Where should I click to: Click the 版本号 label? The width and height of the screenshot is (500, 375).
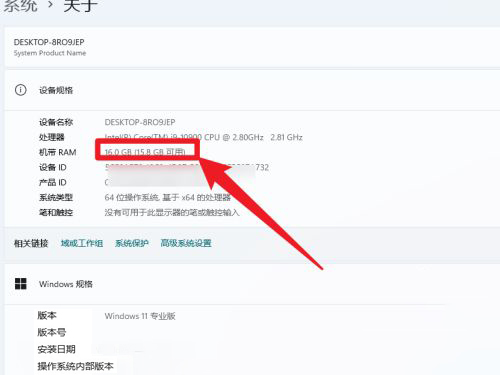[x=52, y=332]
